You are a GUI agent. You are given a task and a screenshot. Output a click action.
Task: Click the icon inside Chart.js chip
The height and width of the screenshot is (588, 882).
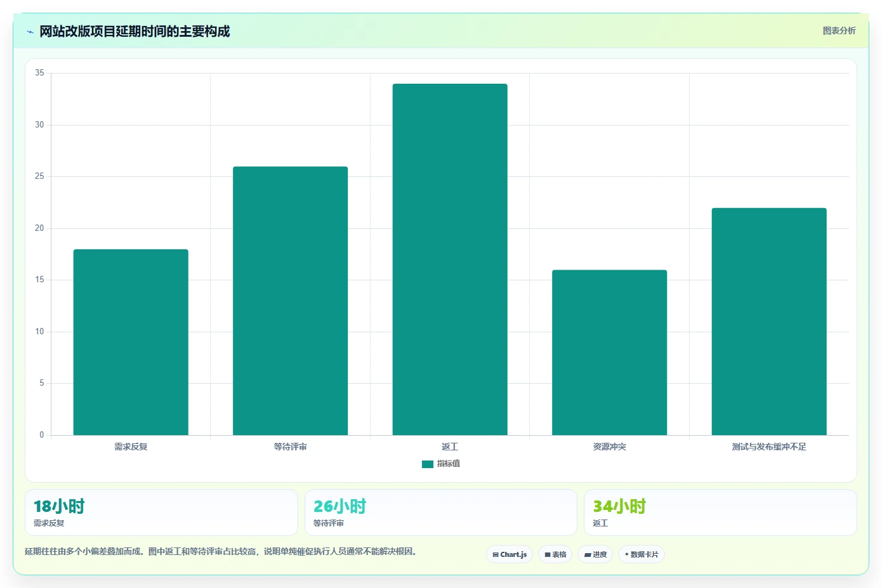(496, 554)
